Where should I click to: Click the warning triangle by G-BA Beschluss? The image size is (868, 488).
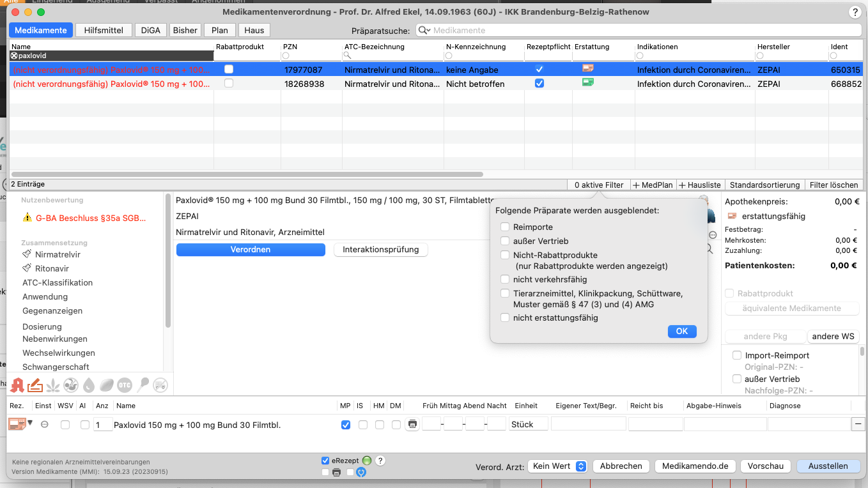pyautogui.click(x=27, y=218)
